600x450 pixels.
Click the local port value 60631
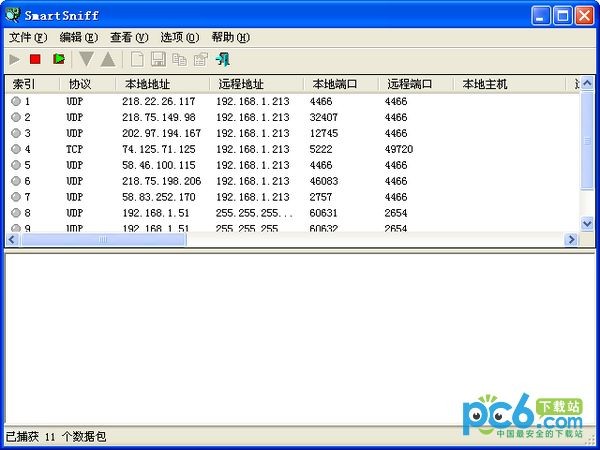pos(323,213)
